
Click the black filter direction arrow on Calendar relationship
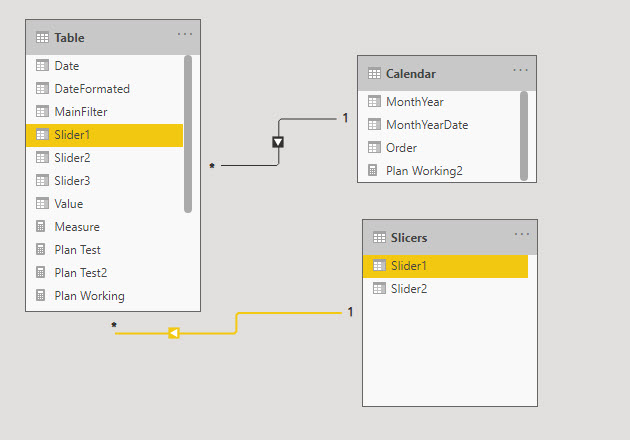(x=278, y=142)
